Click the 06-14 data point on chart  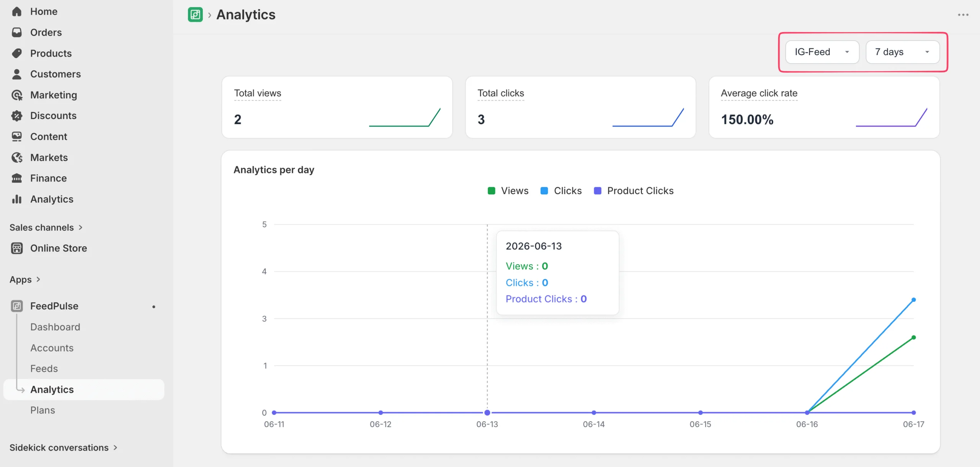tap(594, 413)
